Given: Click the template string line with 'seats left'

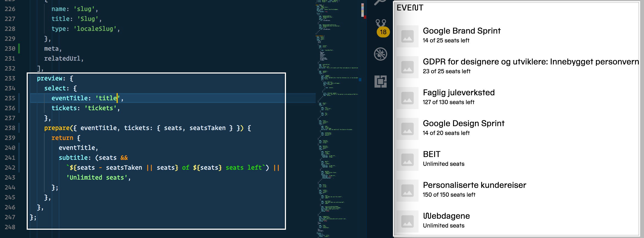Looking at the screenshot, I should (x=173, y=167).
